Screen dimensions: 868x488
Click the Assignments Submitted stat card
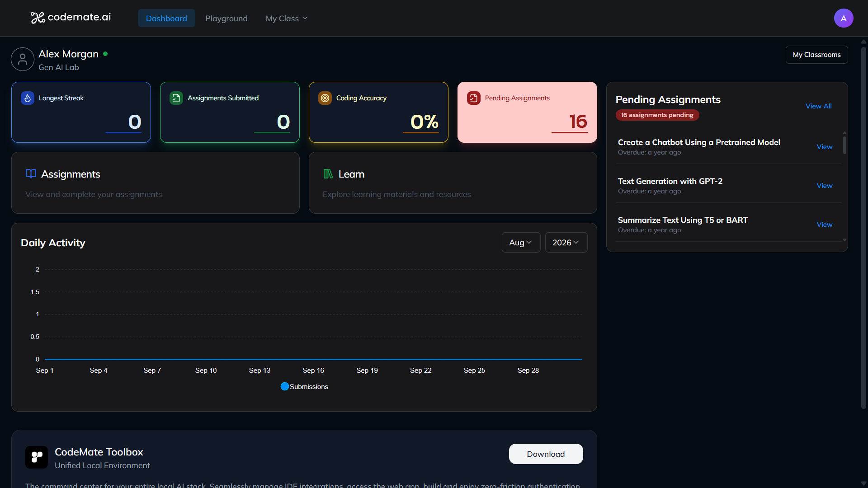[230, 113]
